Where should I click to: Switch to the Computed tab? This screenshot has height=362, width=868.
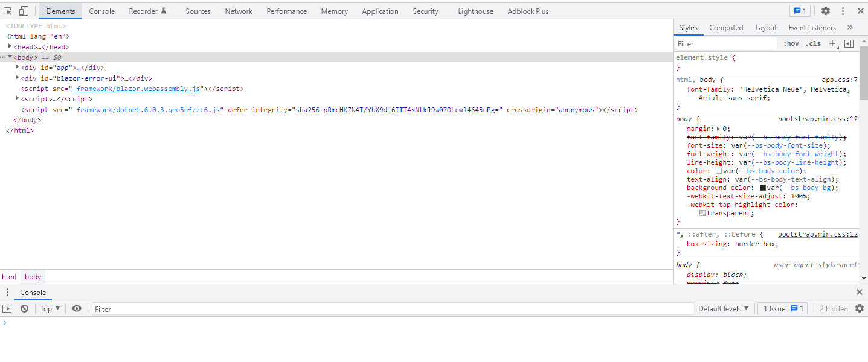(x=725, y=27)
